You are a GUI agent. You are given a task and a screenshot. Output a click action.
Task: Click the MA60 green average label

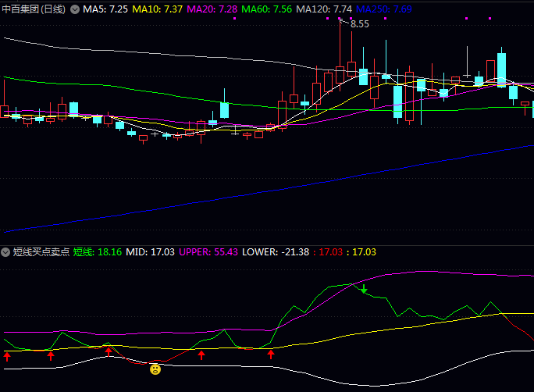click(267, 9)
